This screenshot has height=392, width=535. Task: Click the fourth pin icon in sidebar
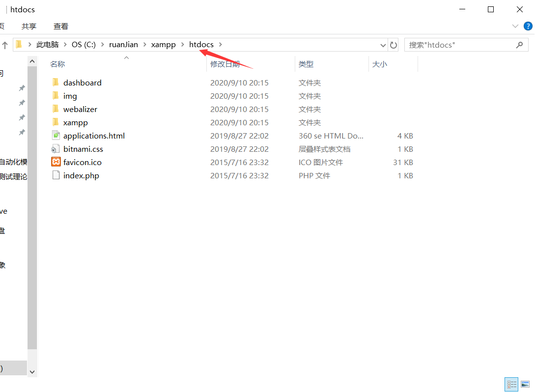[x=22, y=132]
